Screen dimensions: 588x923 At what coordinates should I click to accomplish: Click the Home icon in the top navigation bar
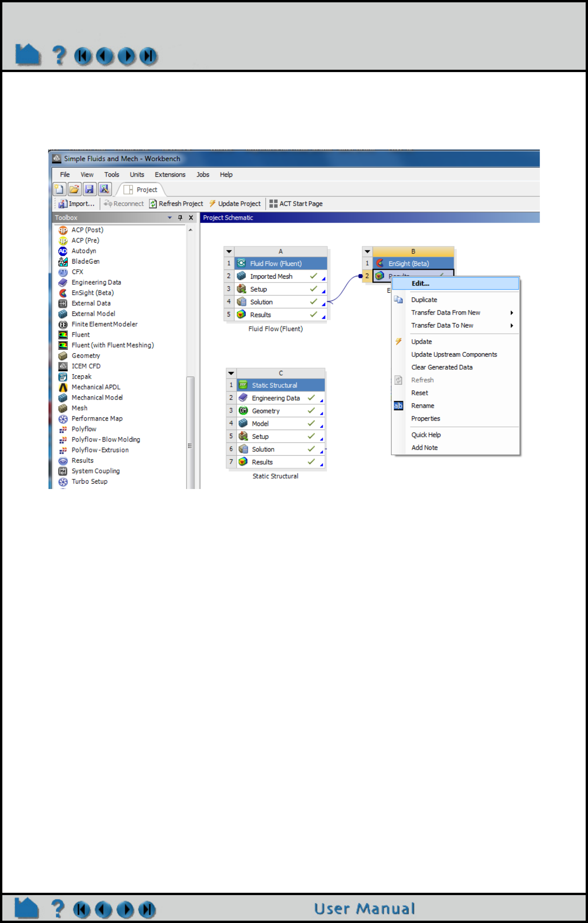click(28, 55)
